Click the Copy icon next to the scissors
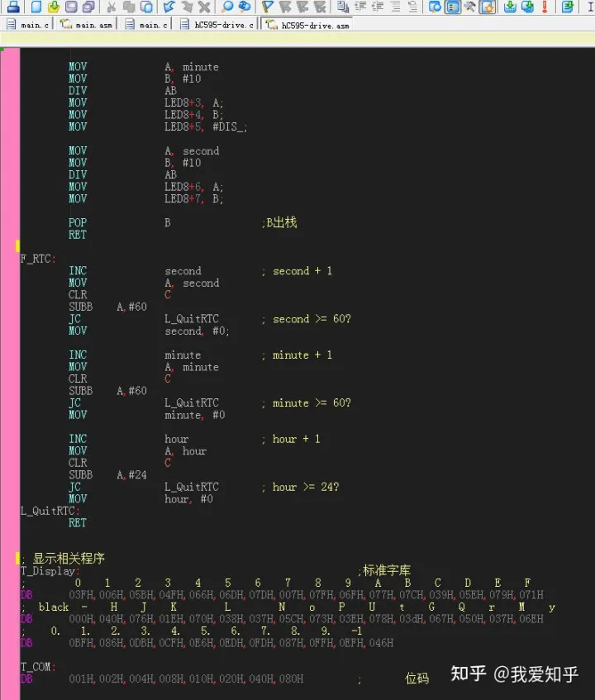The height and width of the screenshot is (700, 595). 129,7
